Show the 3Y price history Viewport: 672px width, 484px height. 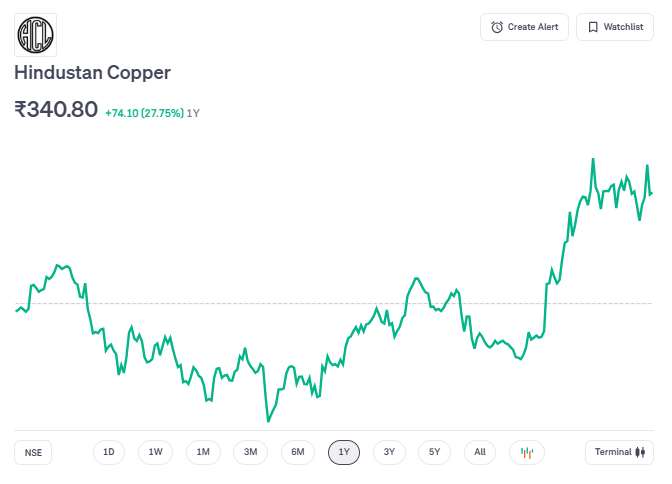390,452
